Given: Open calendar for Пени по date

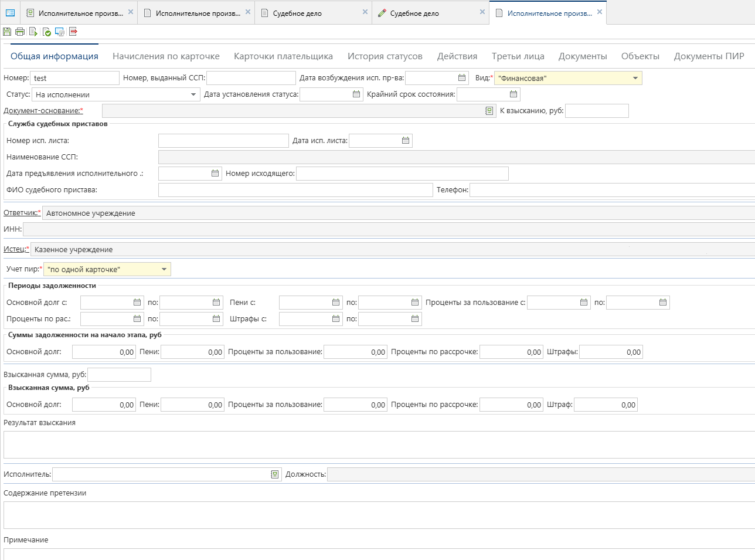Looking at the screenshot, I should (x=415, y=303).
